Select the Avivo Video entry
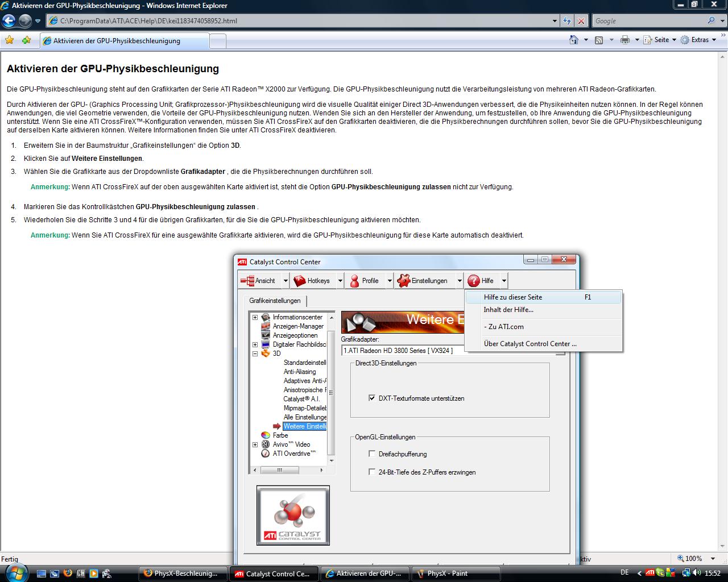 [286, 444]
